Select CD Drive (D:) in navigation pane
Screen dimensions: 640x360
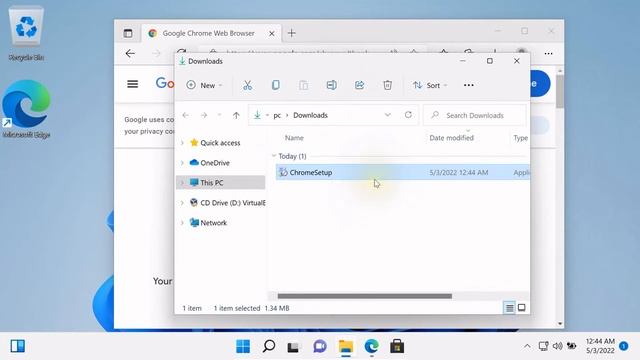(x=228, y=202)
